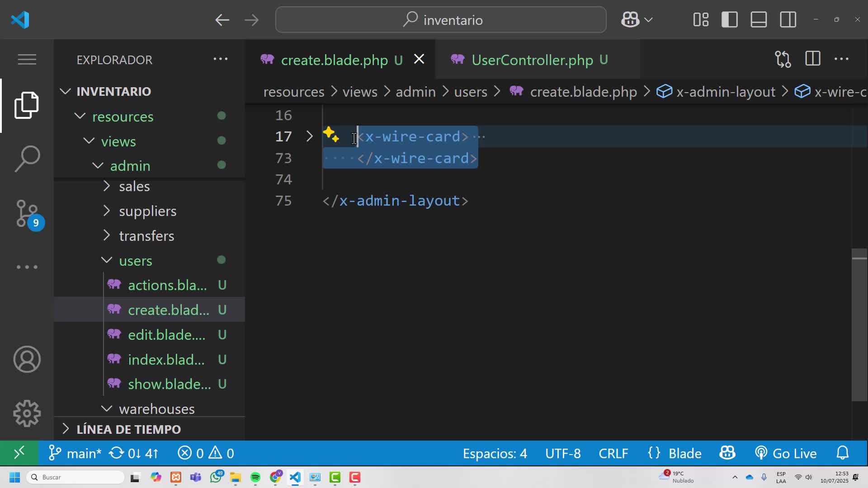
Task: Expand the suppliers folder
Action: [107, 211]
